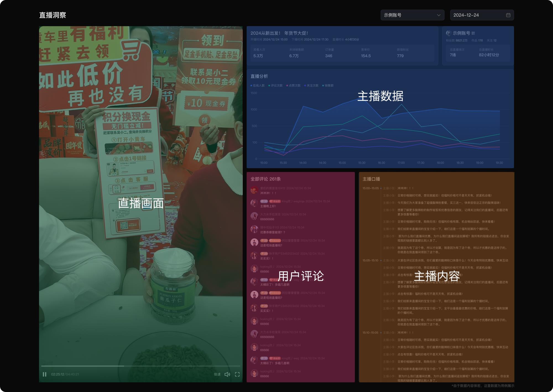Screen dimensions: 553x392
Task: Enter fullscreen mode on the video
Action: [237, 374]
